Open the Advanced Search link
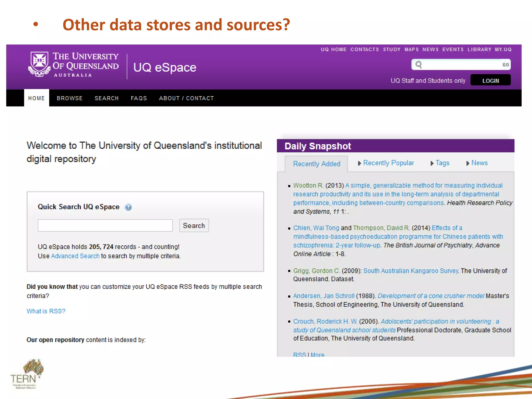Screen dimensions: 532x399 [75, 256]
